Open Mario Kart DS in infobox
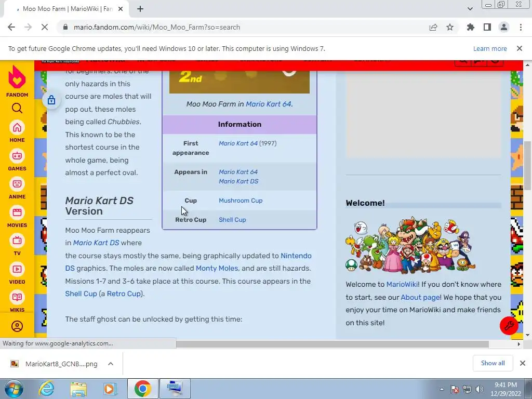The height and width of the screenshot is (399, 532). pyautogui.click(x=238, y=181)
